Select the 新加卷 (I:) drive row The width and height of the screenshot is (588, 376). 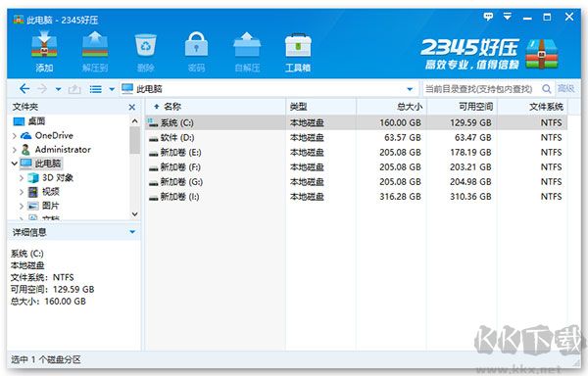pyautogui.click(x=357, y=197)
